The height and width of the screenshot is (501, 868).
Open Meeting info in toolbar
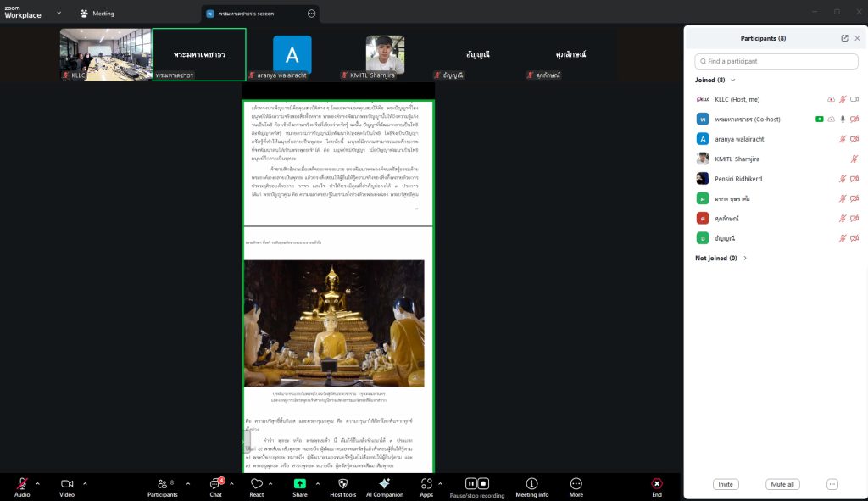(532, 484)
